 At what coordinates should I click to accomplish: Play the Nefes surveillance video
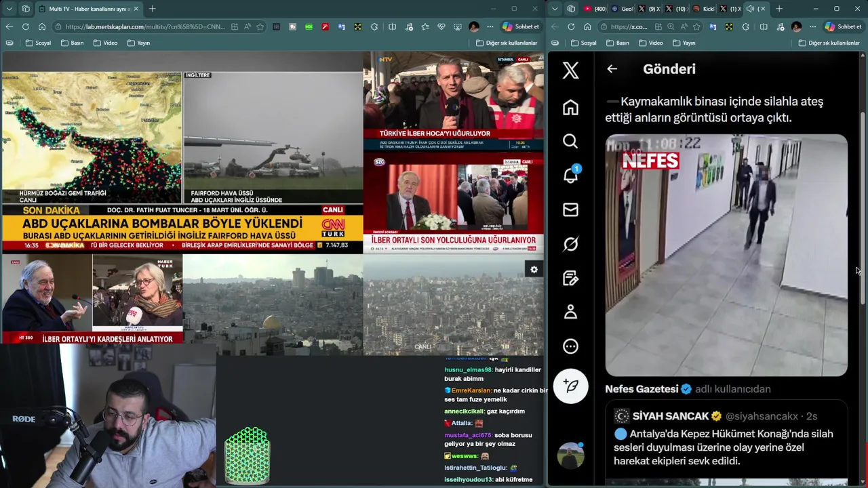(x=726, y=255)
